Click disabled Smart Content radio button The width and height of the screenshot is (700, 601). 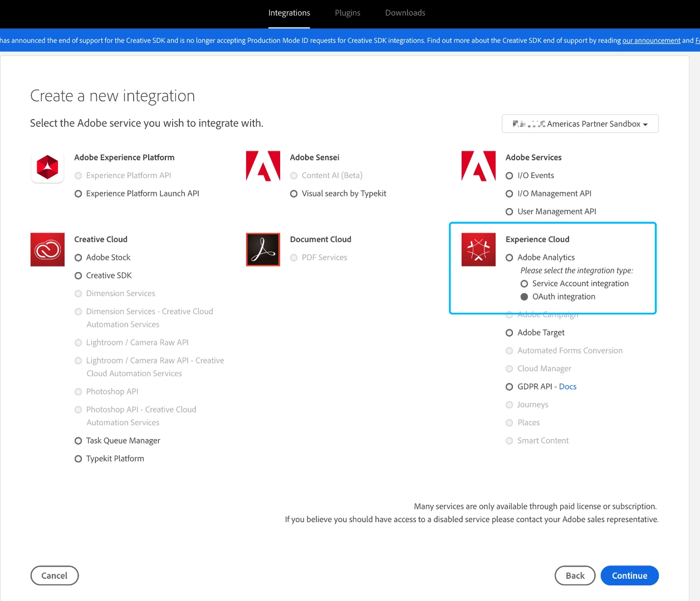510,441
